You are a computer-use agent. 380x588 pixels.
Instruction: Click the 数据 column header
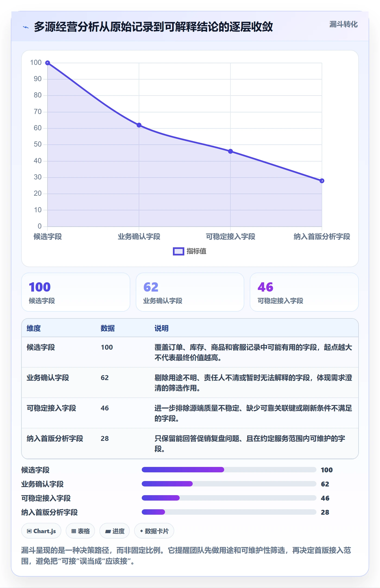point(108,328)
